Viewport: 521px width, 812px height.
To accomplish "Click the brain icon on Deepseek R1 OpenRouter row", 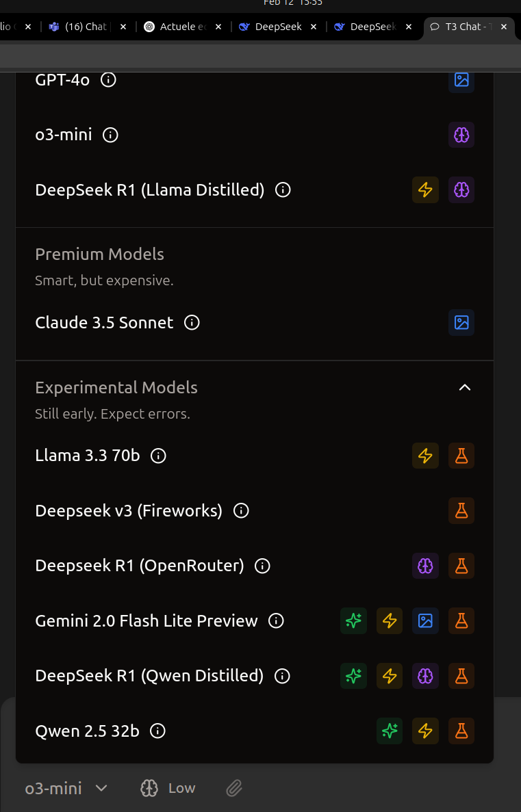I will tap(426, 566).
